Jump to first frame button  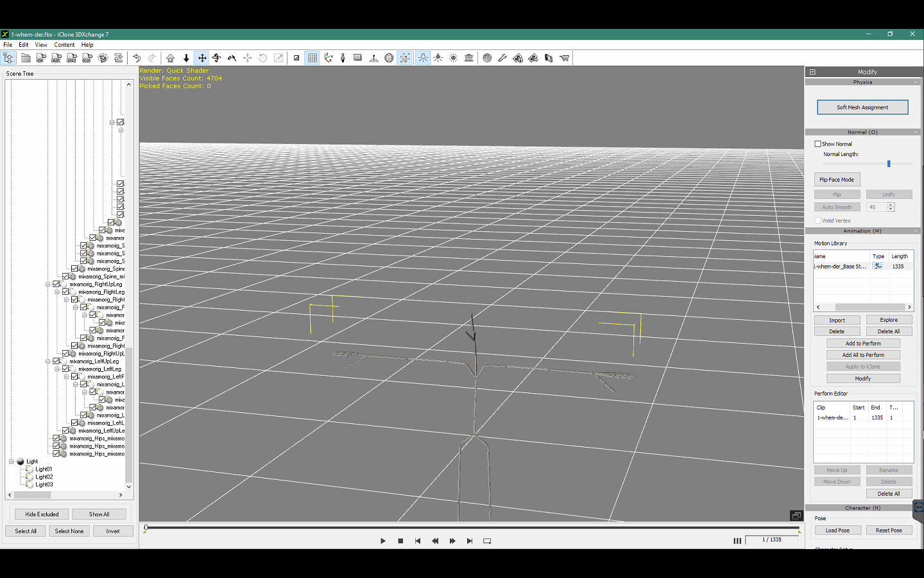(x=418, y=541)
